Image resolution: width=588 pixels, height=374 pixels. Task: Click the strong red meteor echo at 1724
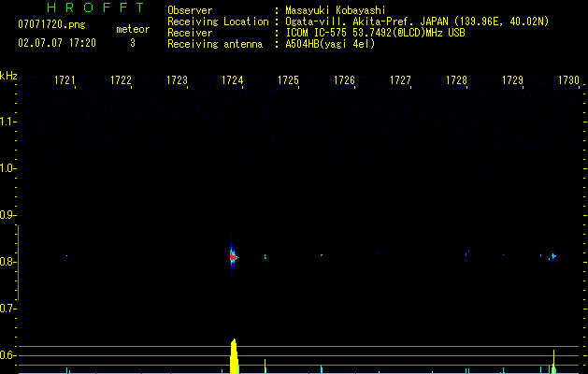(234, 257)
